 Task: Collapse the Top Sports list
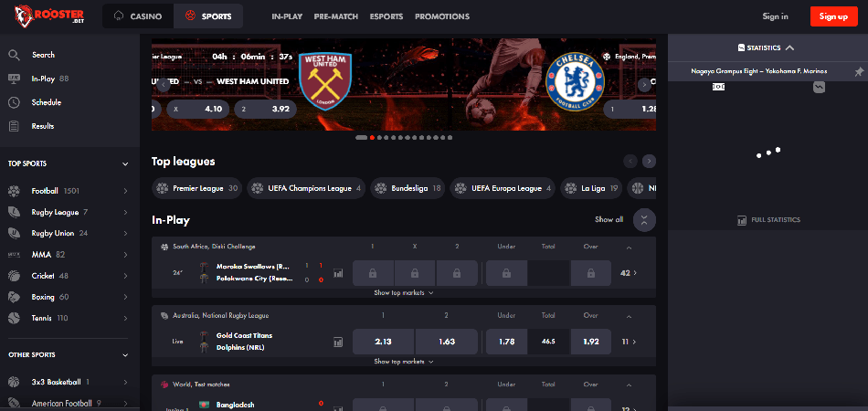tap(125, 164)
